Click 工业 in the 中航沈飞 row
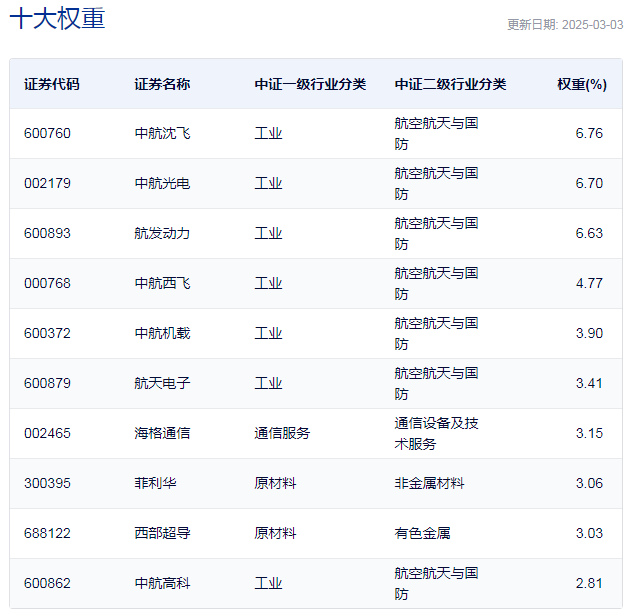 pyautogui.click(x=268, y=133)
